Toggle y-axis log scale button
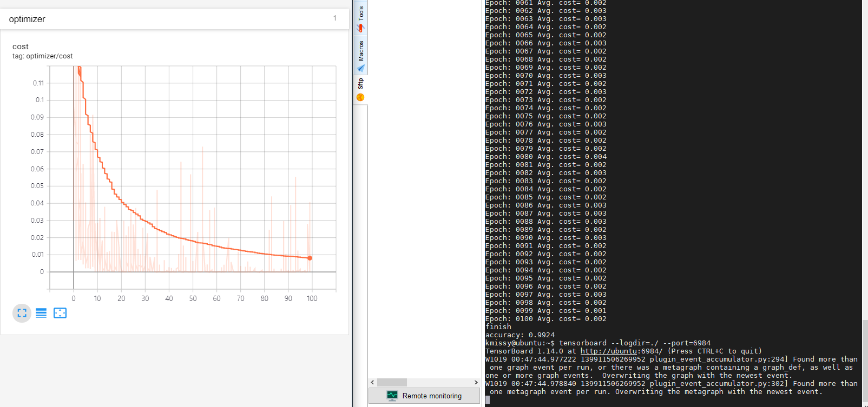 [x=41, y=313]
